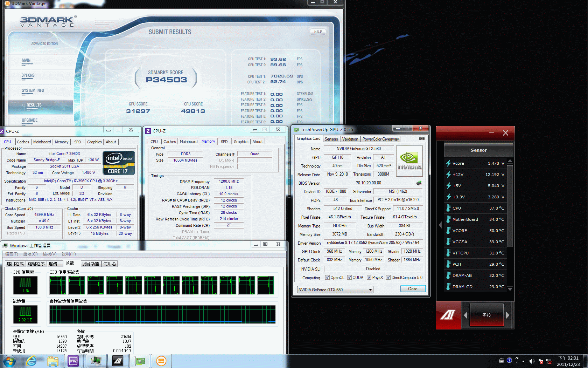Viewport: 588px width, 368px height.
Task: Open 檔案(F) menu in Task Manager
Action: coord(12,254)
